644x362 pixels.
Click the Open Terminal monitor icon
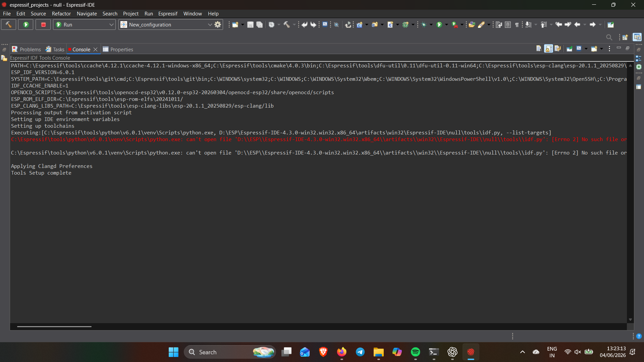pos(325,24)
